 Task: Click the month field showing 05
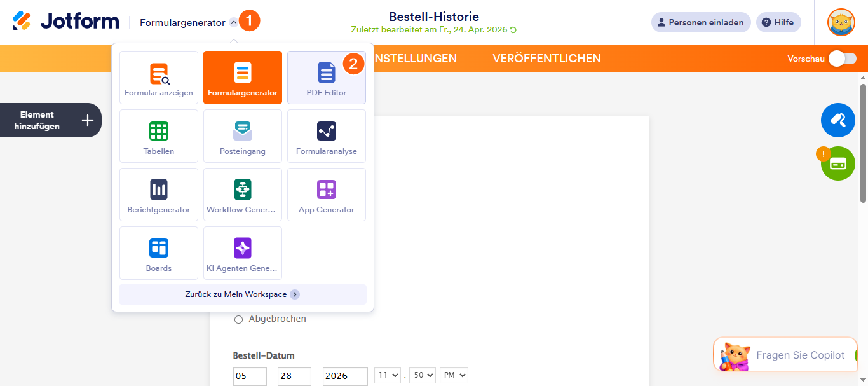(250, 376)
